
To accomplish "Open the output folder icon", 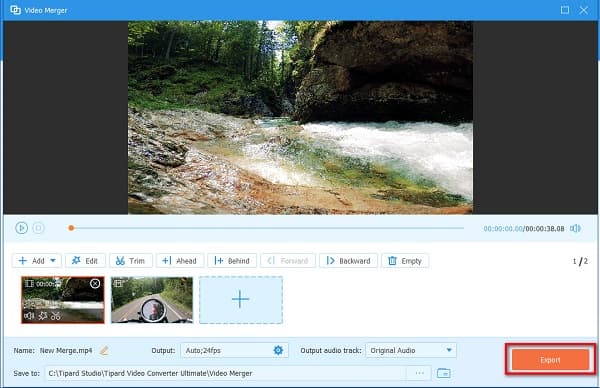I will click(x=443, y=373).
